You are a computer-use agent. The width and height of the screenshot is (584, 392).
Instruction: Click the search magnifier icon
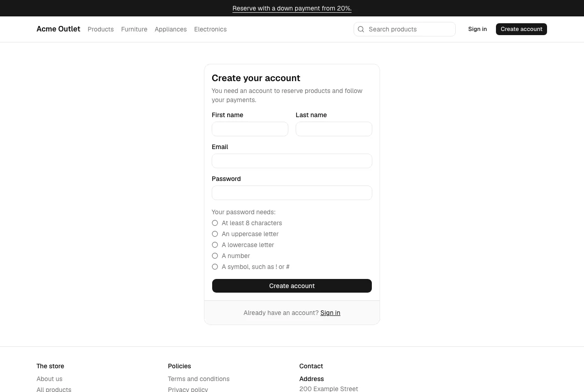(x=361, y=29)
